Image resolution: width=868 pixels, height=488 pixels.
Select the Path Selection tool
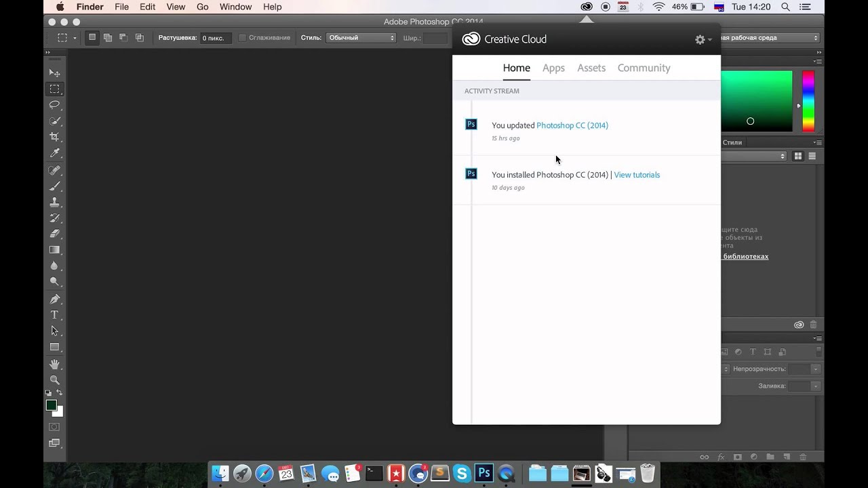coord(55,331)
